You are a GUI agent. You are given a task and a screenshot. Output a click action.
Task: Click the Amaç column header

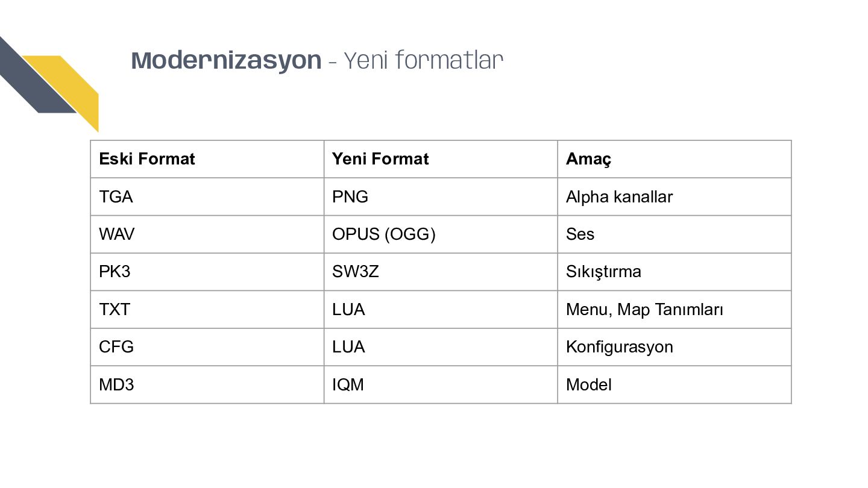tap(674, 159)
